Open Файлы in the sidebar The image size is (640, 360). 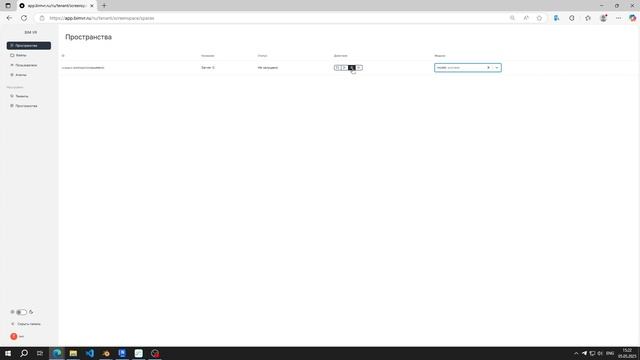pyautogui.click(x=18, y=55)
